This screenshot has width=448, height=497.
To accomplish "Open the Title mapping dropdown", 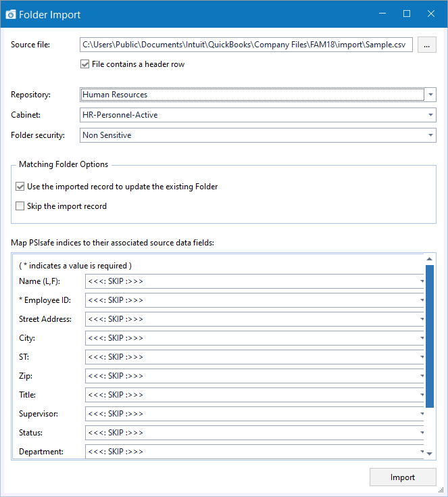I will coord(255,395).
